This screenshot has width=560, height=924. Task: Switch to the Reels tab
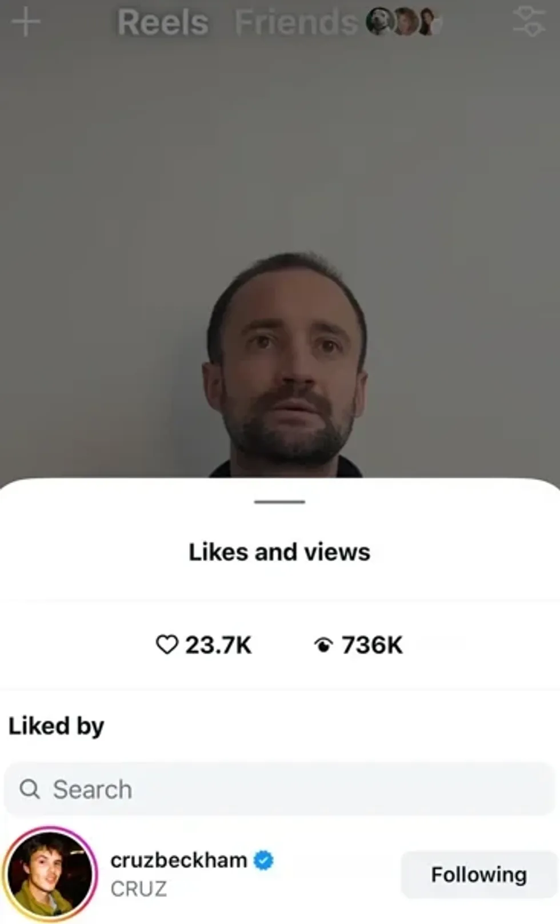pyautogui.click(x=163, y=23)
